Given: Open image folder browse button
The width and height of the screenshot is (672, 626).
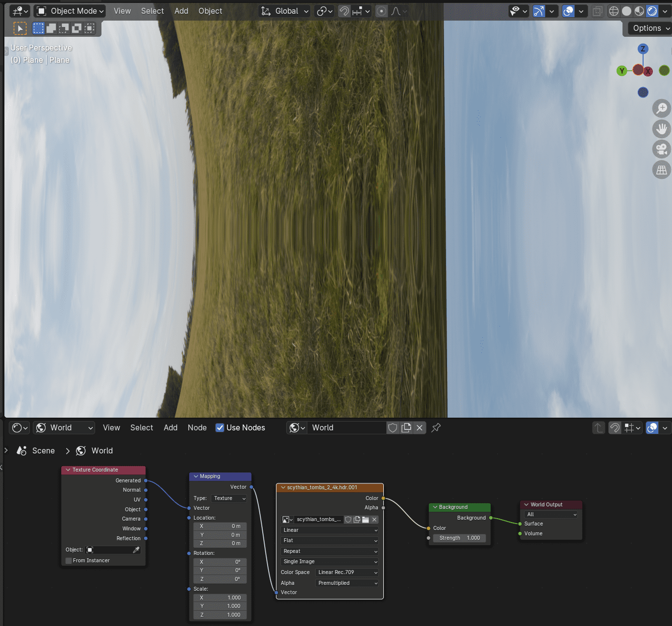Looking at the screenshot, I should click(366, 520).
